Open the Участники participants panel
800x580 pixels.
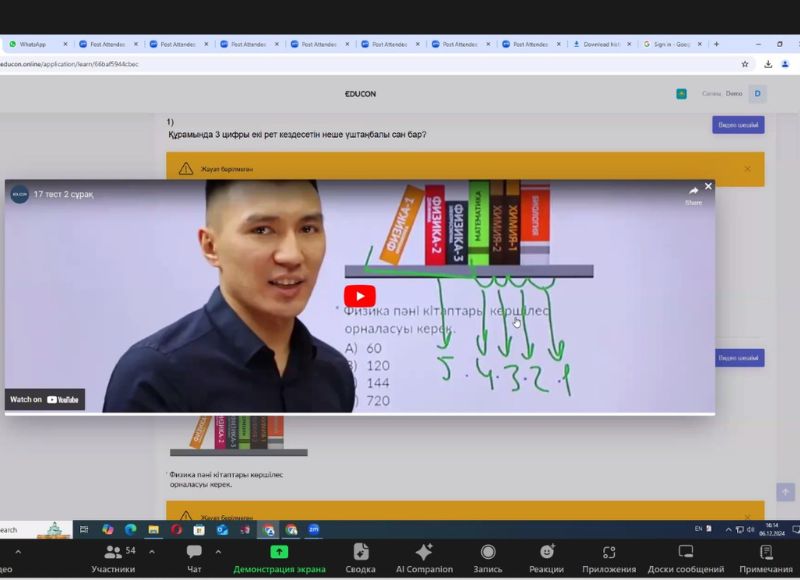click(113, 558)
